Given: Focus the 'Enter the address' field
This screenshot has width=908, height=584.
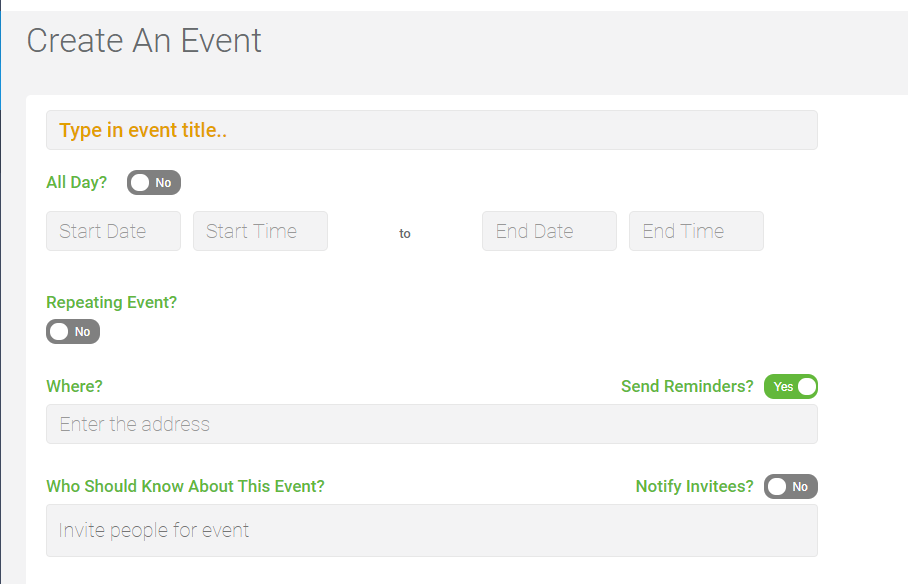Looking at the screenshot, I should tap(431, 424).
